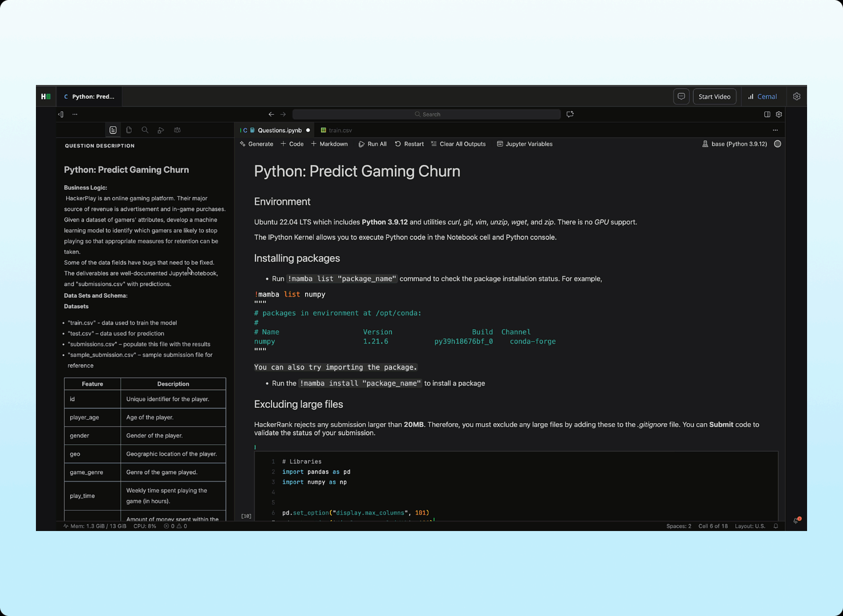This screenshot has height=616, width=843.
Task: Select the Question Description sidebar icon
Action: 113,130
